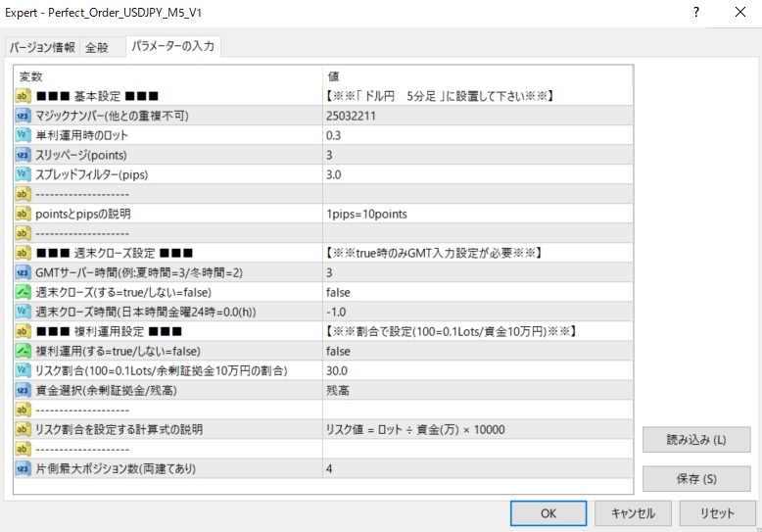This screenshot has width=762, height=532.
Task: Switch to the バージョン情報 tab
Action: 42,47
